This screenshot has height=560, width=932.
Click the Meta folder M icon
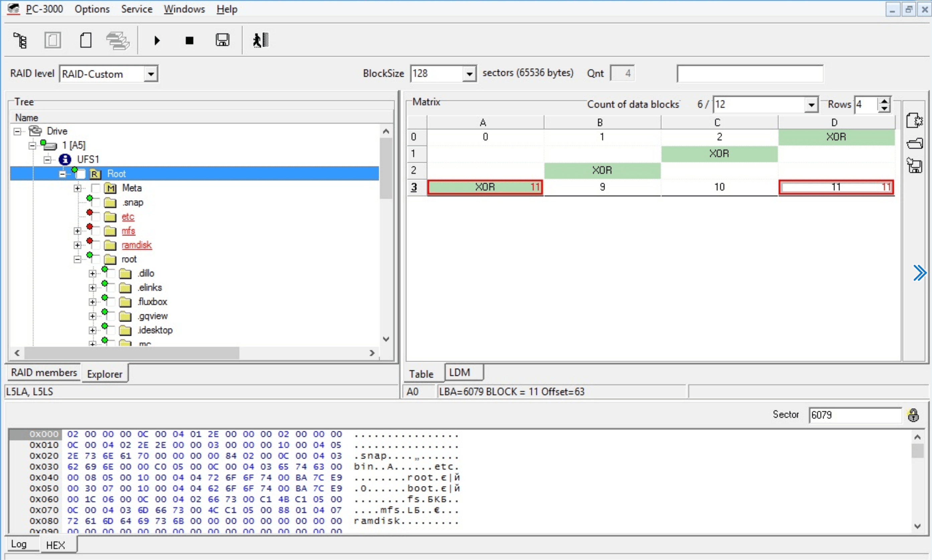pyautogui.click(x=110, y=188)
